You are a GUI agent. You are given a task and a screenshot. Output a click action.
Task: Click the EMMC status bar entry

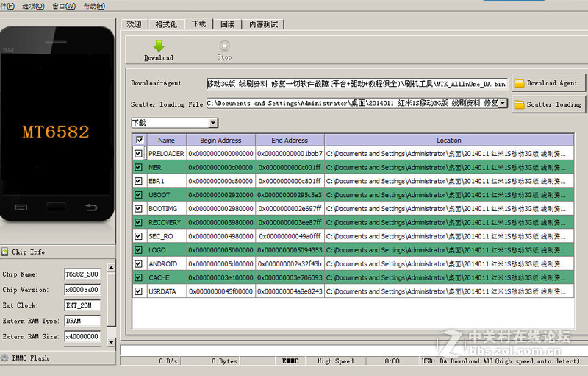pyautogui.click(x=290, y=361)
